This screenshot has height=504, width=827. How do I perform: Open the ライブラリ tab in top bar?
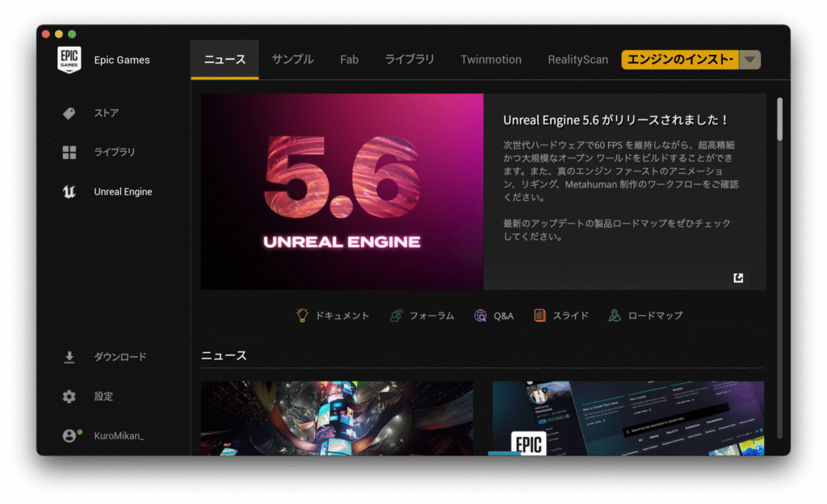[409, 60]
